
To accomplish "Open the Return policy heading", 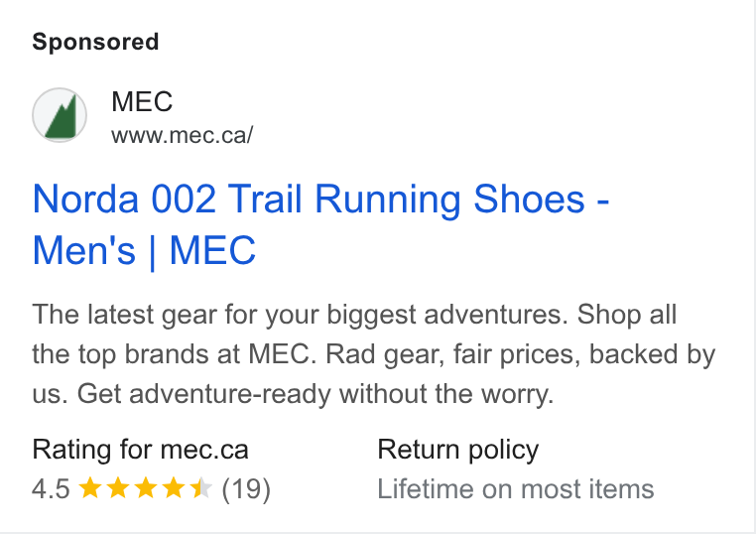I will [x=458, y=450].
